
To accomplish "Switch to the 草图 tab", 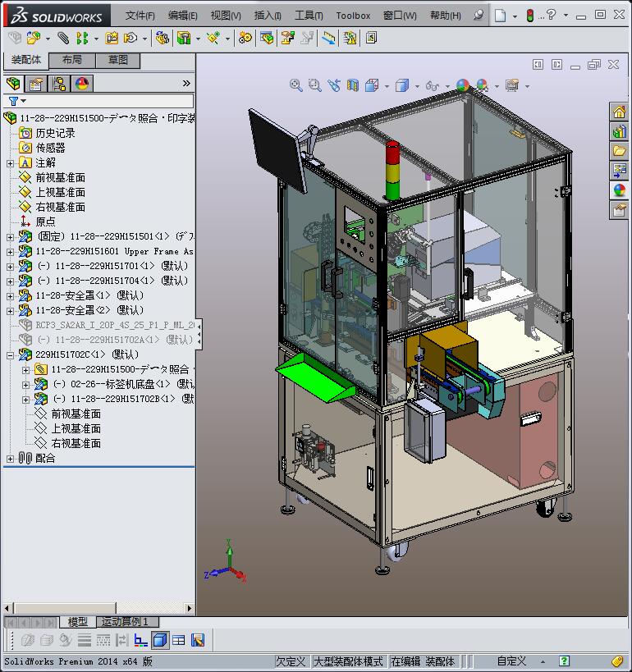I will 118,60.
